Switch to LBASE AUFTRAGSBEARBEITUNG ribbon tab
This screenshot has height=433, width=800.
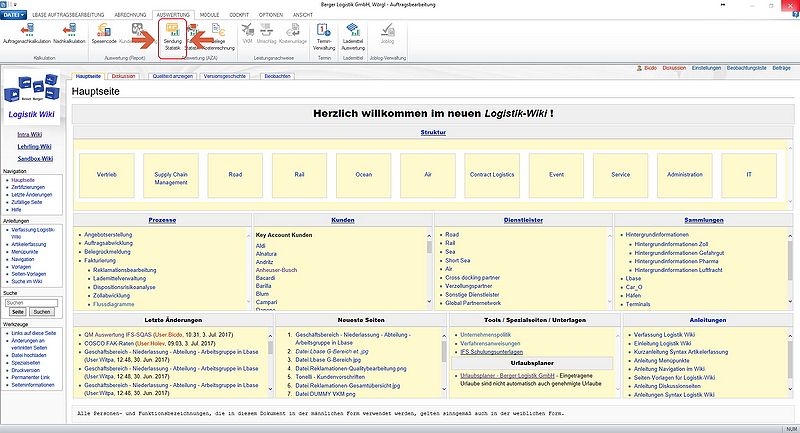(68, 15)
